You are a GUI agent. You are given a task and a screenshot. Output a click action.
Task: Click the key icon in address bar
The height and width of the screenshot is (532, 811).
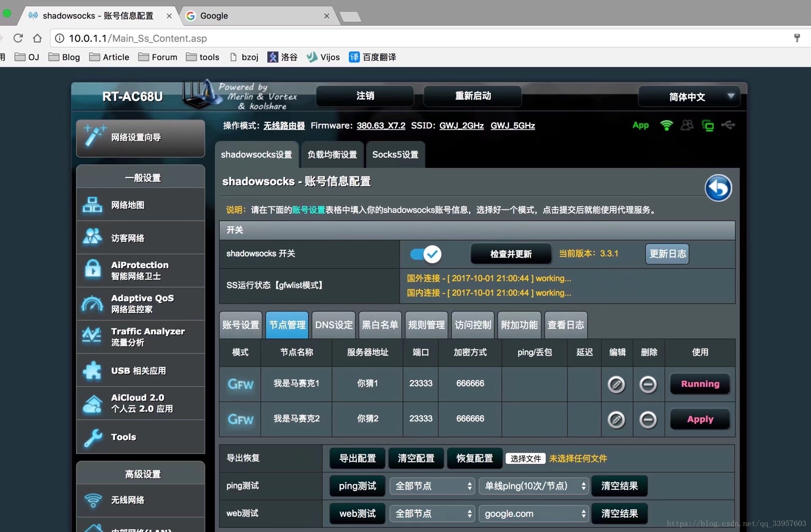[x=797, y=38]
